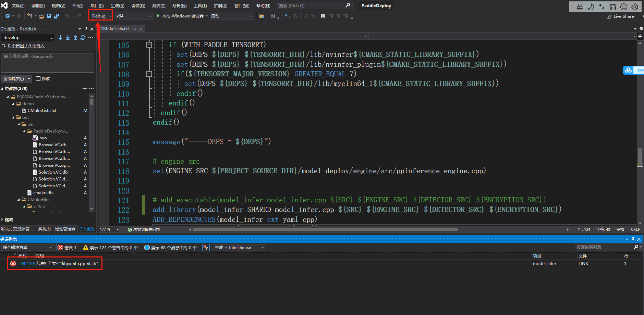Push commits with the up-arrow icon
Viewport: 644px width, 315px height.
click(x=75, y=38)
